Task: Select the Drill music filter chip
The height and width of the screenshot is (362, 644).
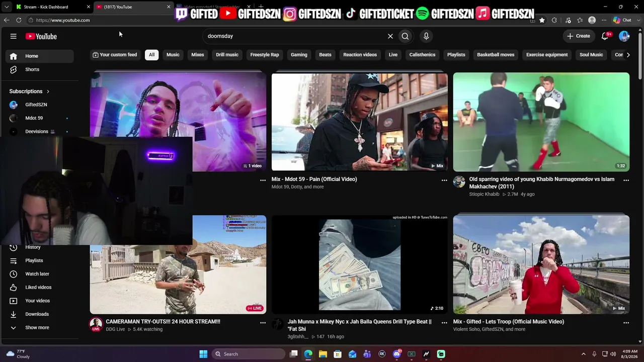Action: pyautogui.click(x=227, y=55)
